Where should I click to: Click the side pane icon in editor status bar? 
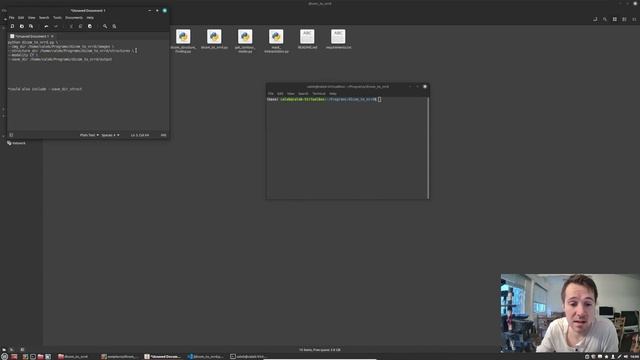(x=11, y=135)
